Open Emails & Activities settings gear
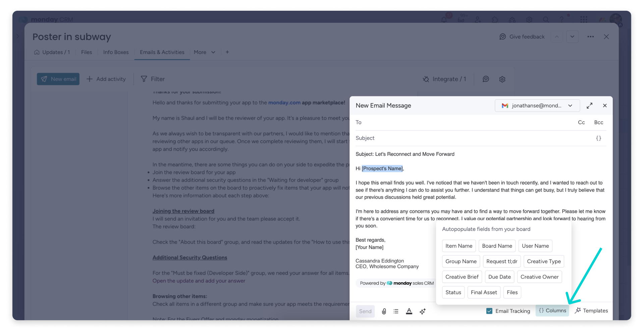This screenshot has width=644, height=331. [x=502, y=79]
